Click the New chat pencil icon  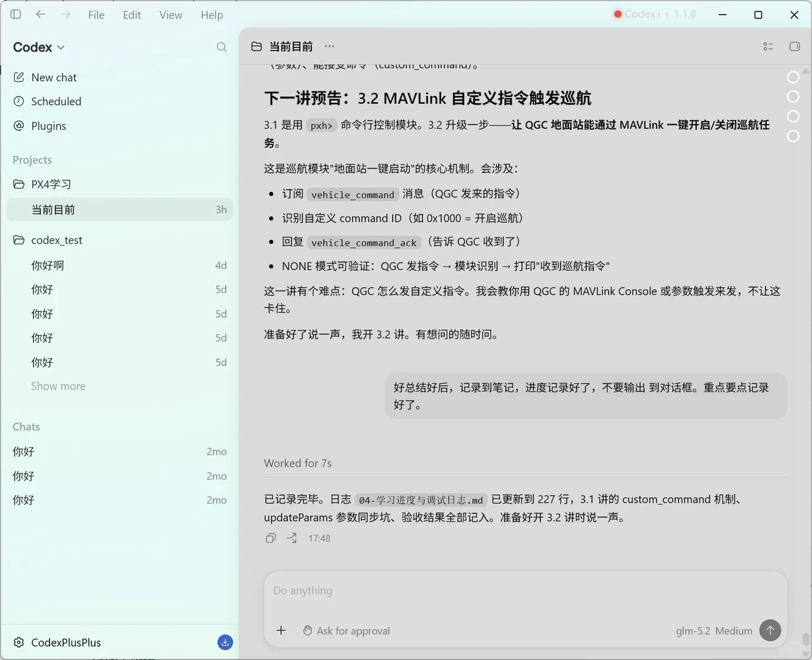[x=19, y=77]
